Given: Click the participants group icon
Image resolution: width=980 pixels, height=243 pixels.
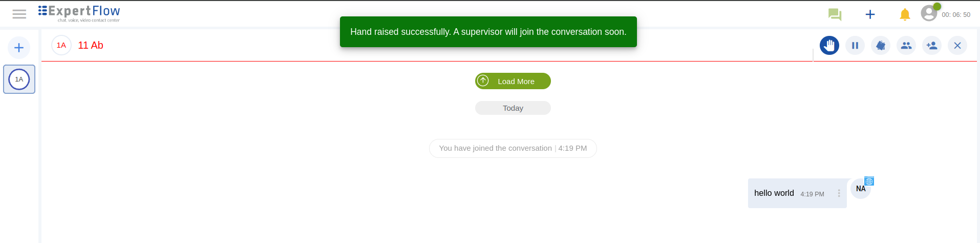Looking at the screenshot, I should [906, 46].
